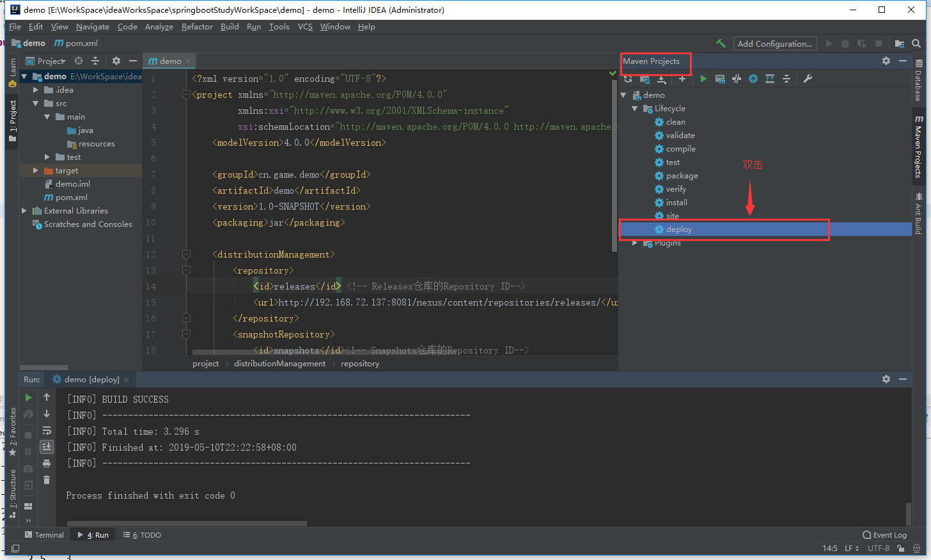Expand the target folder

(x=36, y=171)
